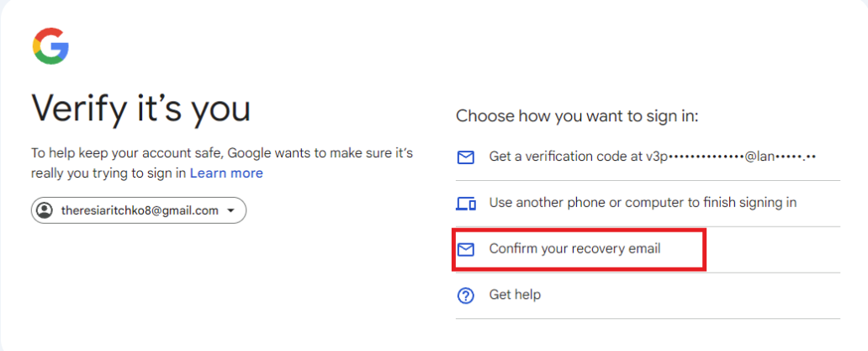
Task: Expand the account switcher dropdown arrow
Action: click(231, 210)
